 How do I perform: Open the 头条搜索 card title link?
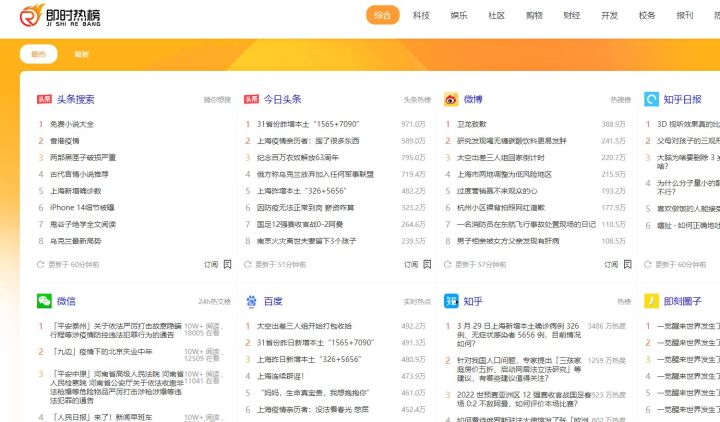point(76,99)
